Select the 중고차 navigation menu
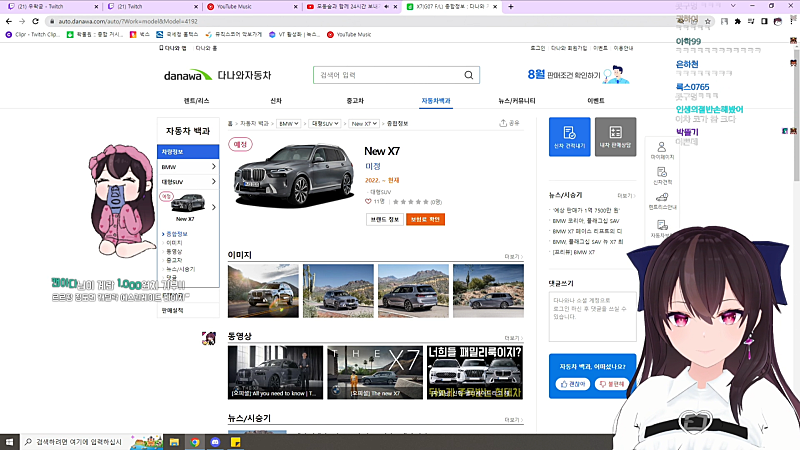 tap(355, 101)
